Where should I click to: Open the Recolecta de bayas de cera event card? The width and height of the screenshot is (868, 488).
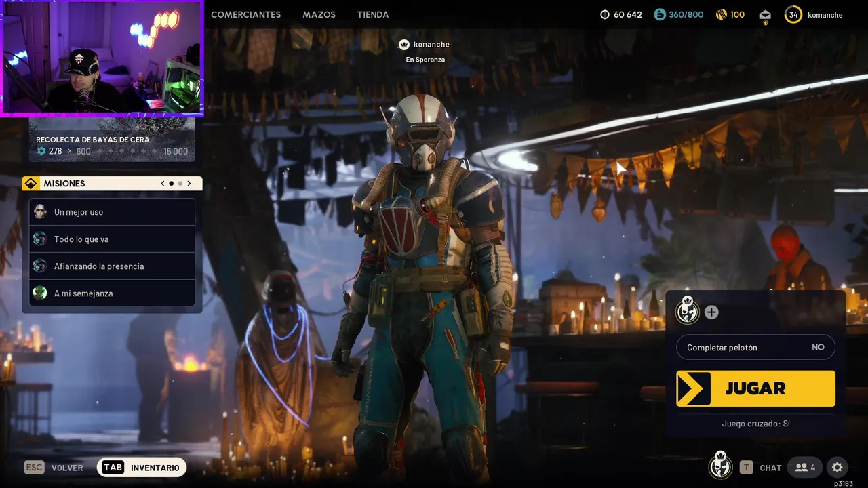(112, 139)
